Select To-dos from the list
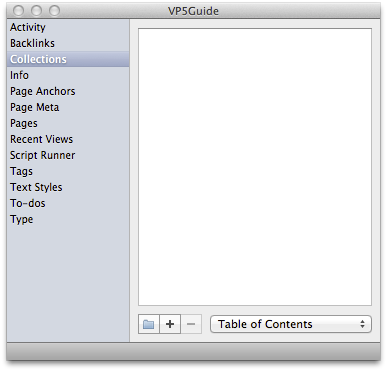387x371 pixels. click(68, 203)
